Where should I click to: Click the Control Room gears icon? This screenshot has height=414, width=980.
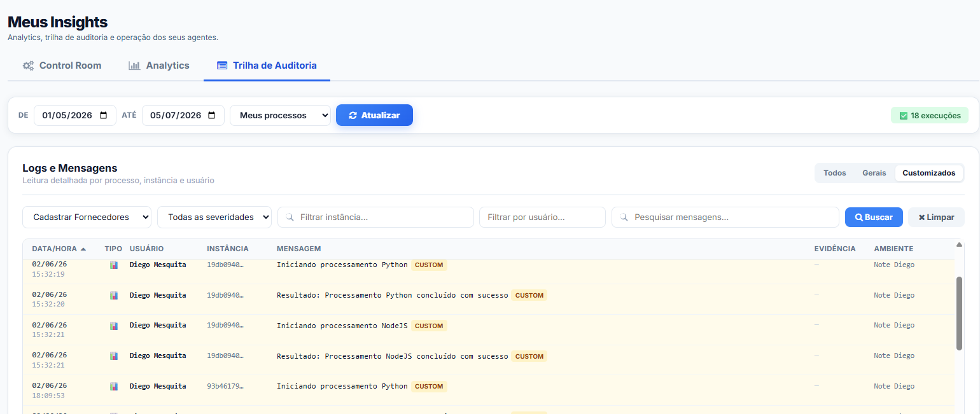[28, 66]
